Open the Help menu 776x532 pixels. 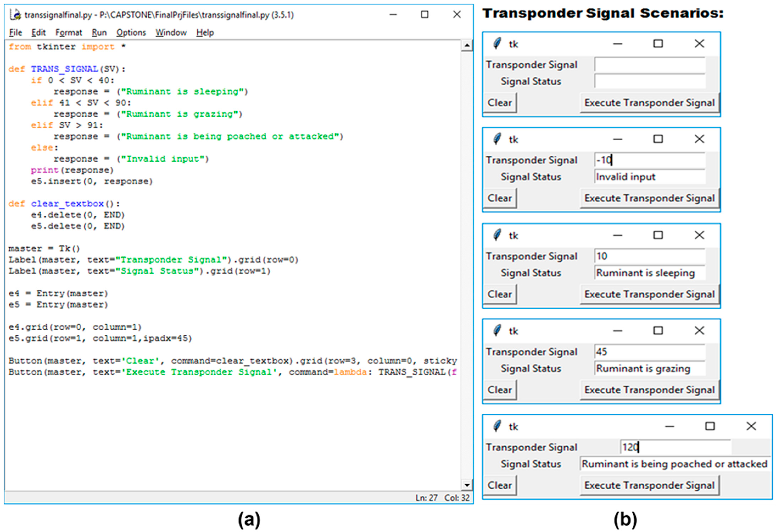point(205,32)
